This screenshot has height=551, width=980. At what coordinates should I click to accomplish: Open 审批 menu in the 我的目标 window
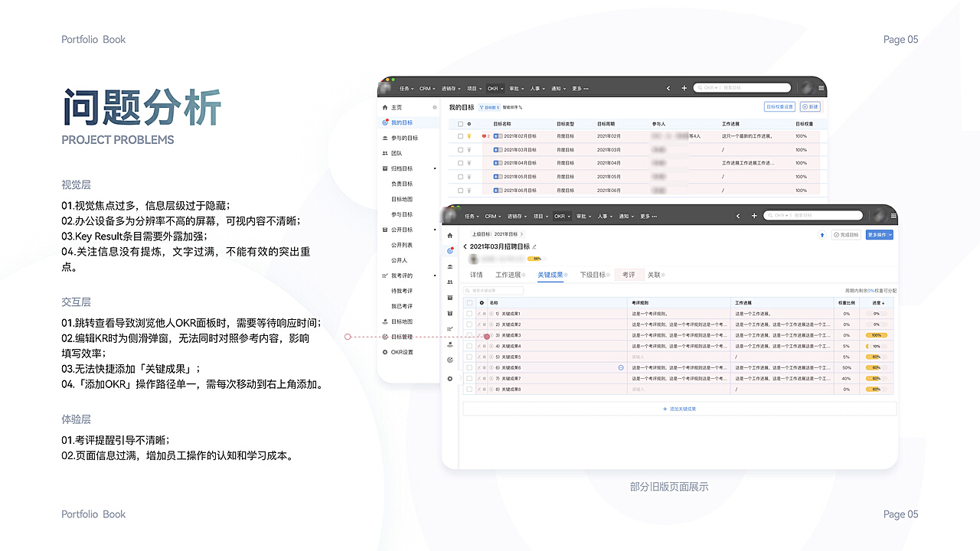point(516,88)
